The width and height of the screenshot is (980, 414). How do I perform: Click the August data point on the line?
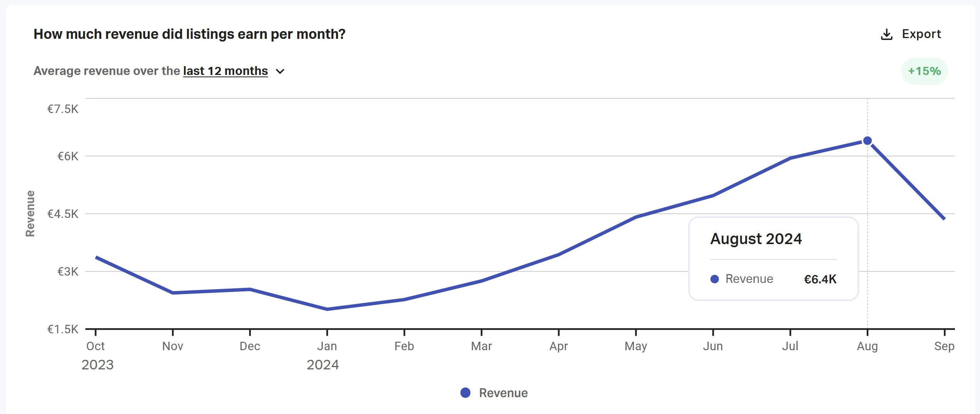[867, 141]
